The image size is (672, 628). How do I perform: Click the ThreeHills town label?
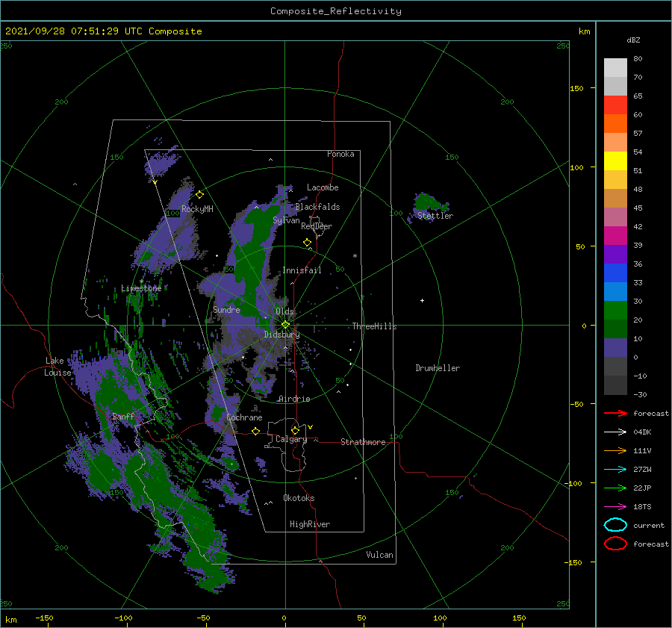pos(374,326)
